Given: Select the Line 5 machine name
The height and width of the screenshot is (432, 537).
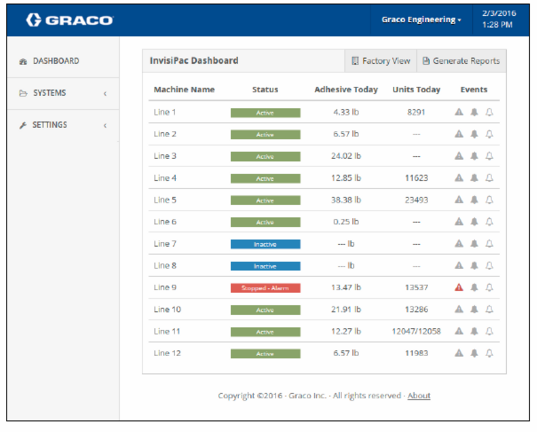Looking at the screenshot, I should pyautogui.click(x=165, y=200).
